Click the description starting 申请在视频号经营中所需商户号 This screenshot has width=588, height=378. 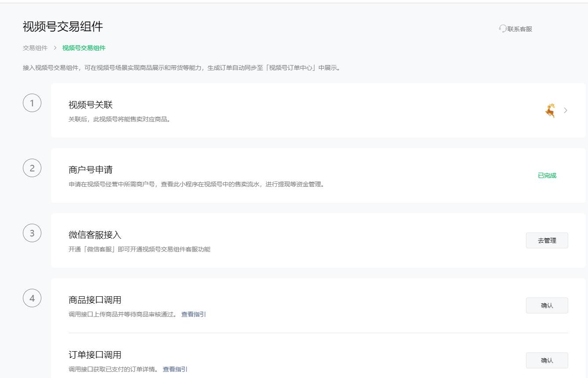tap(197, 184)
